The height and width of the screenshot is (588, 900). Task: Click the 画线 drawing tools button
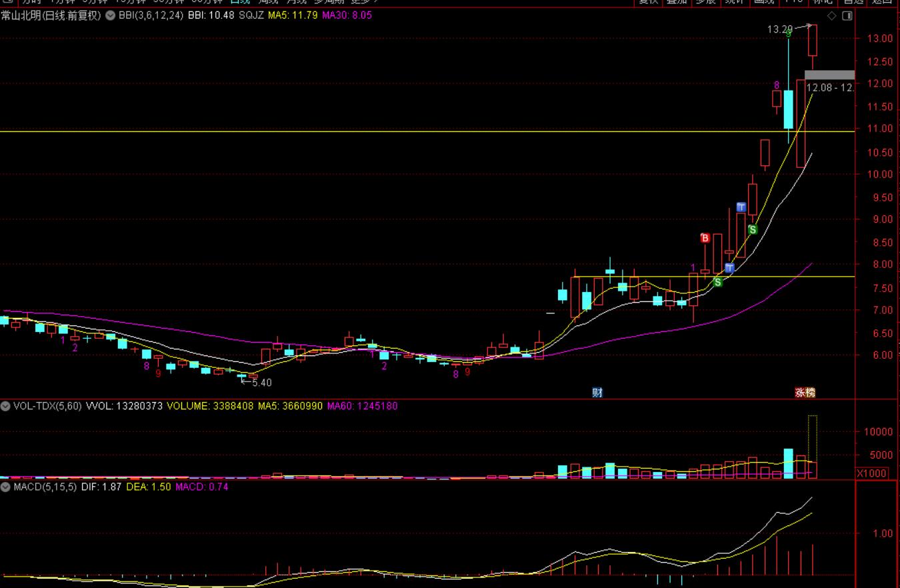click(x=763, y=2)
